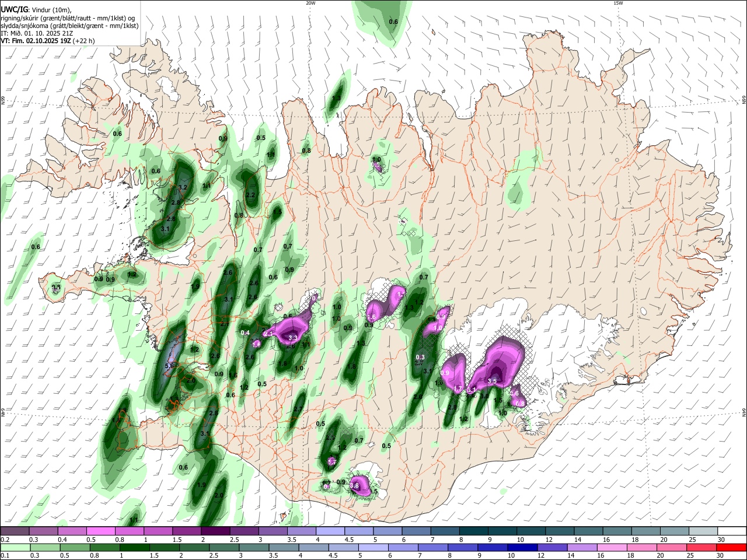
Task: Click the bright pink swatch between 0.5 and 0.8, upper scale
Action: pyautogui.click(x=100, y=531)
